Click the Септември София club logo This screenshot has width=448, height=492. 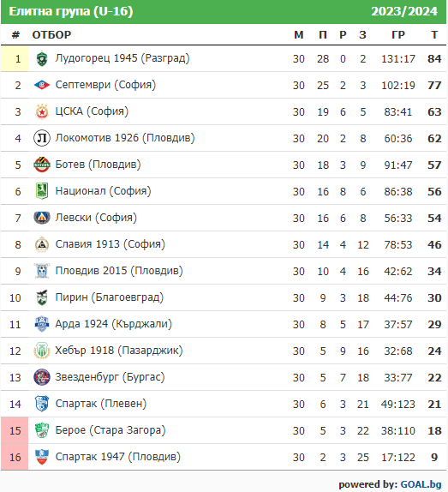pyautogui.click(x=42, y=85)
